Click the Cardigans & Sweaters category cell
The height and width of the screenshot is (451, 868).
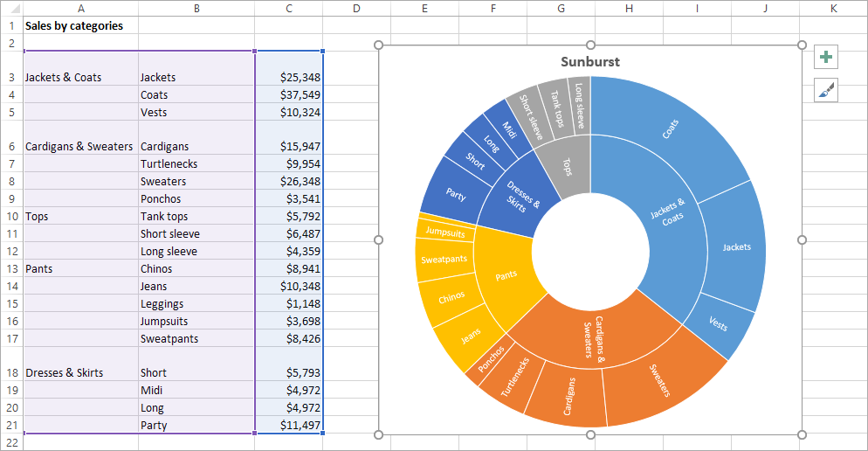click(79, 146)
